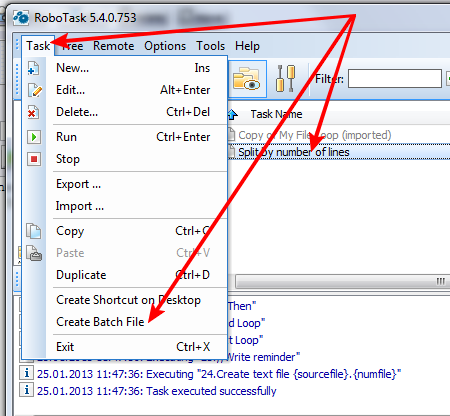The width and height of the screenshot is (450, 416).
Task: Click the New task document icon
Action: 34,68
